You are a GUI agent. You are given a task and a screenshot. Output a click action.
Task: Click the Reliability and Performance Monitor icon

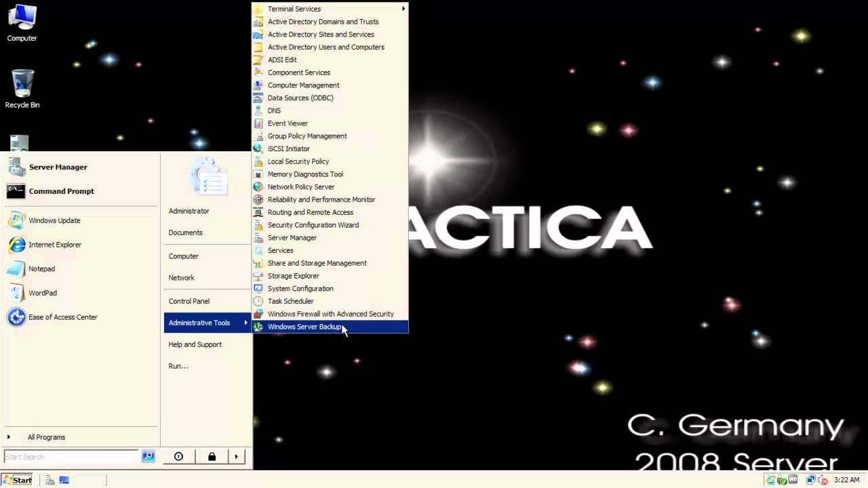coord(258,199)
